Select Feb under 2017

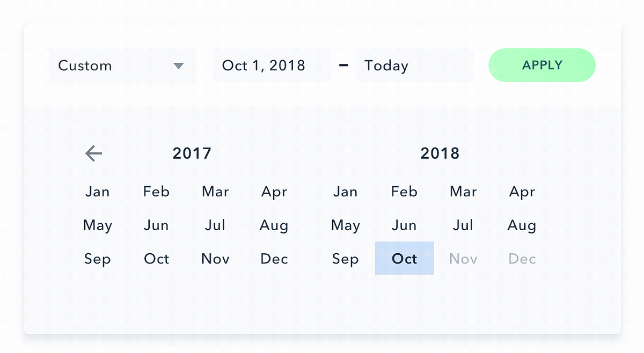pyautogui.click(x=156, y=192)
